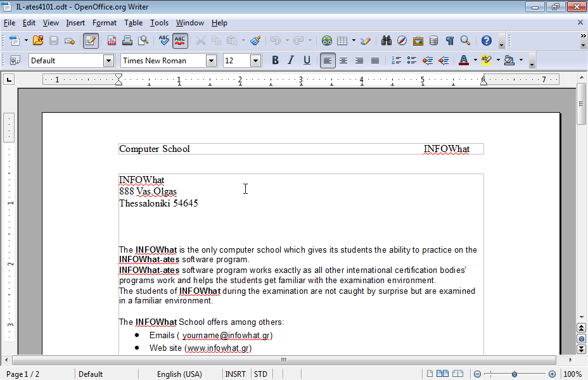Screen dimensions: 588x380
Task: Export directly as PDF
Action: pyautogui.click(x=112, y=41)
